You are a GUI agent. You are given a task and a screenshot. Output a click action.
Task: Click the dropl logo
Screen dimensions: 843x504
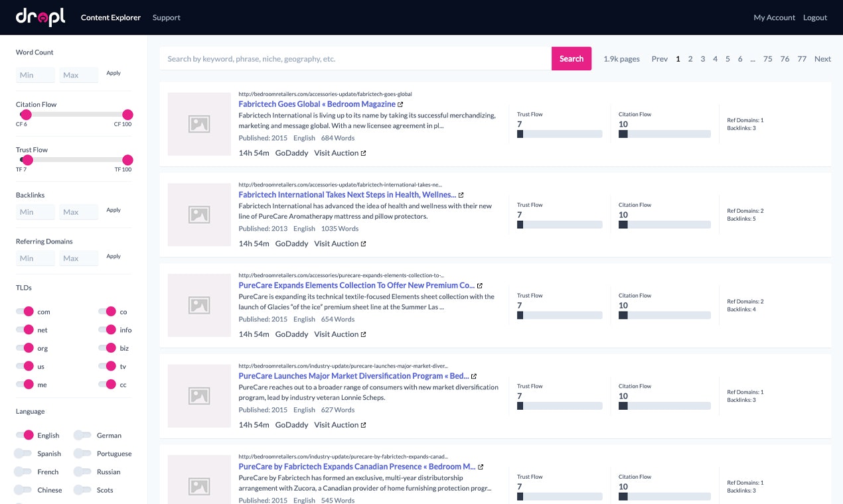point(40,17)
